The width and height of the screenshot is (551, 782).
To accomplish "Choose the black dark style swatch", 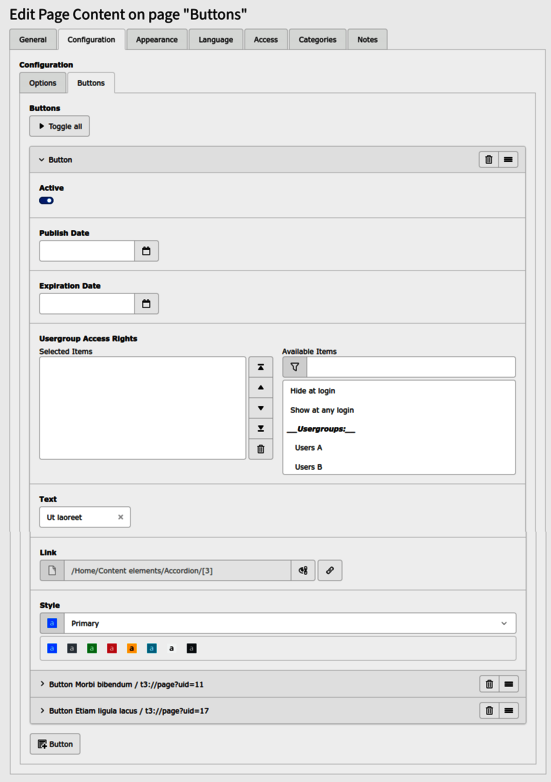I will (191, 648).
